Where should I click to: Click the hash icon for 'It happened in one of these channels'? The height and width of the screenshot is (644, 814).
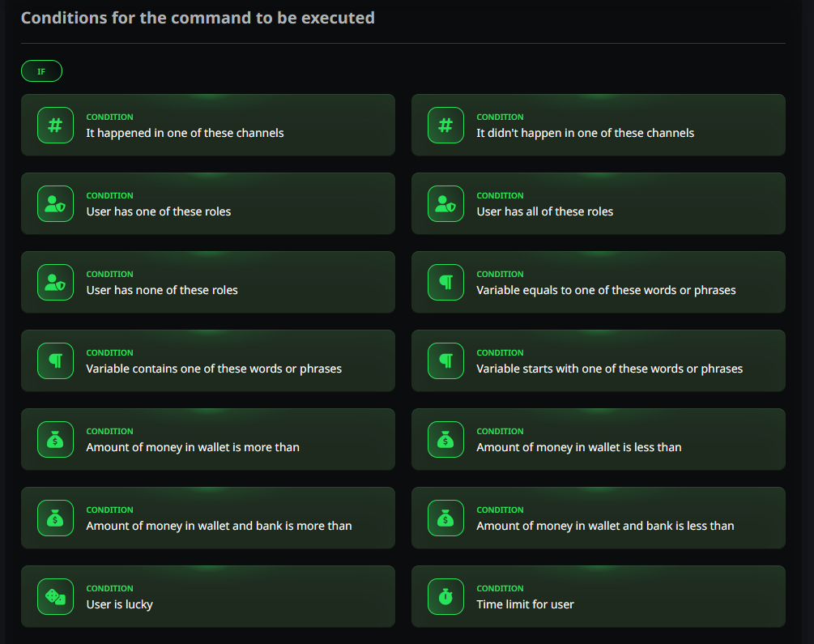click(x=56, y=126)
